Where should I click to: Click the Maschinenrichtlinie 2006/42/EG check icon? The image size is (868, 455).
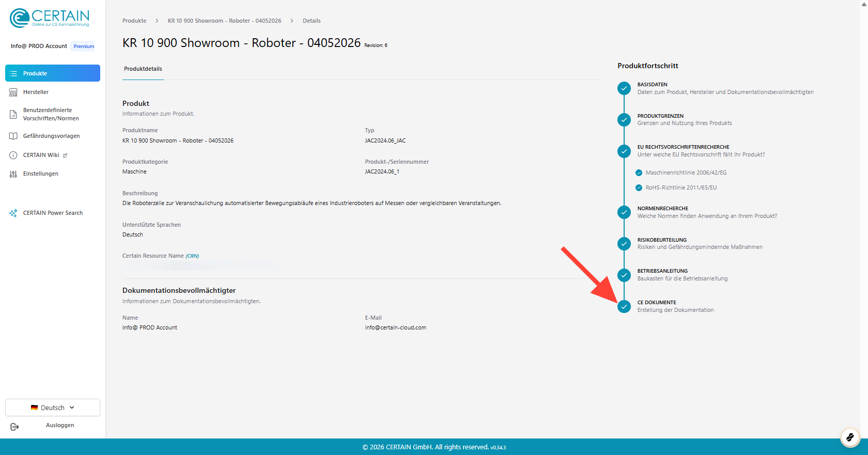[x=639, y=173]
